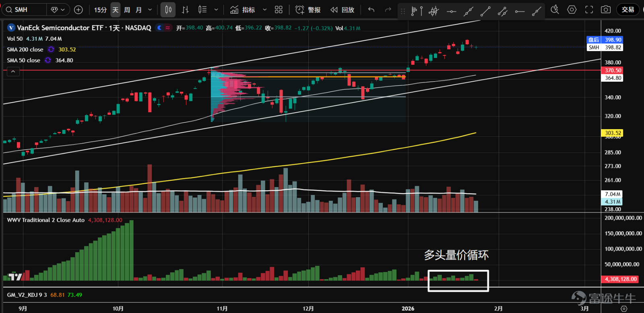Select the 多头量价循环 text annotation
The image size is (644, 313).
[456, 255]
